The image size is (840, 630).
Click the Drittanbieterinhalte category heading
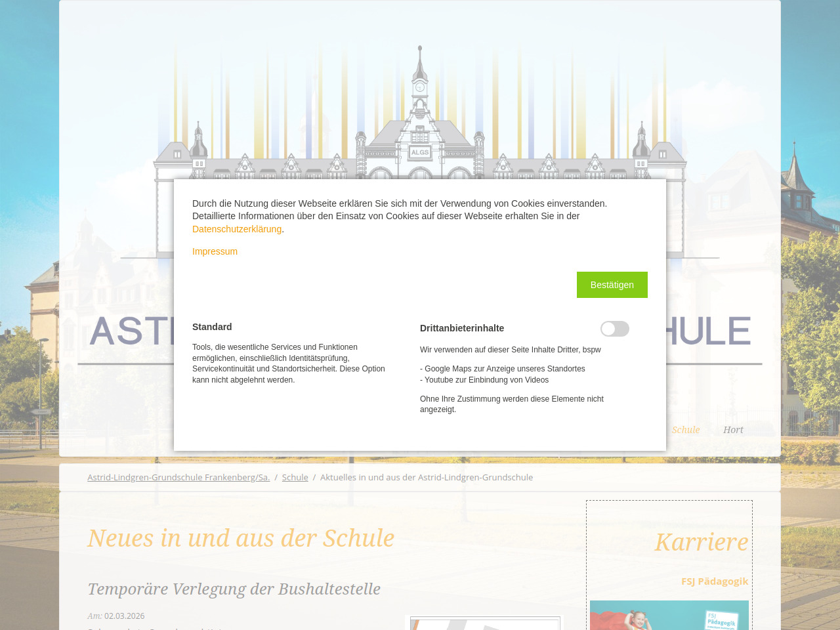462,328
